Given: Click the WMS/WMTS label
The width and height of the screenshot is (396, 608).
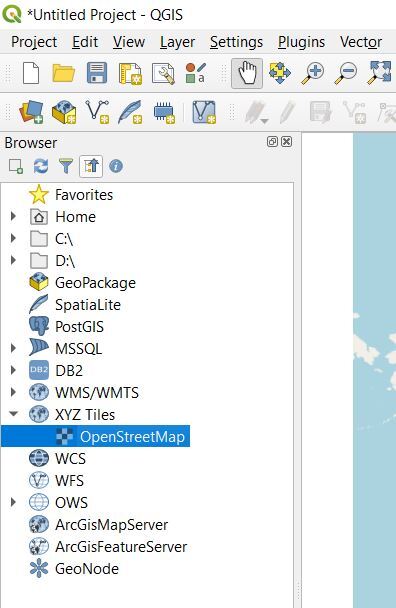Looking at the screenshot, I should [97, 392].
